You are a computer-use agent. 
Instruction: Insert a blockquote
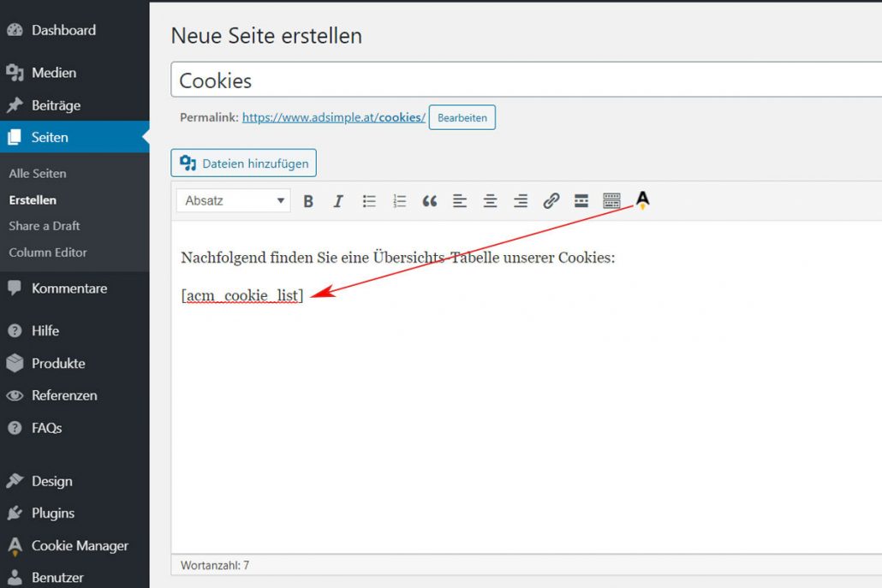tap(429, 200)
